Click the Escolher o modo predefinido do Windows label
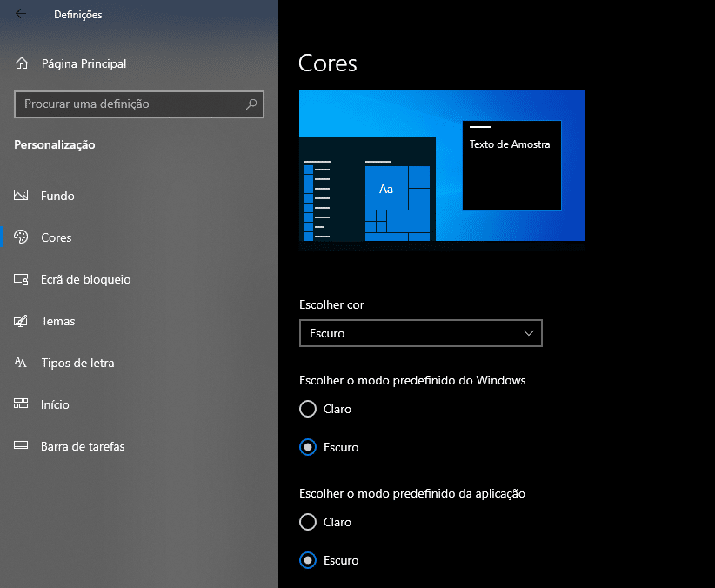The image size is (715, 588). pos(412,380)
